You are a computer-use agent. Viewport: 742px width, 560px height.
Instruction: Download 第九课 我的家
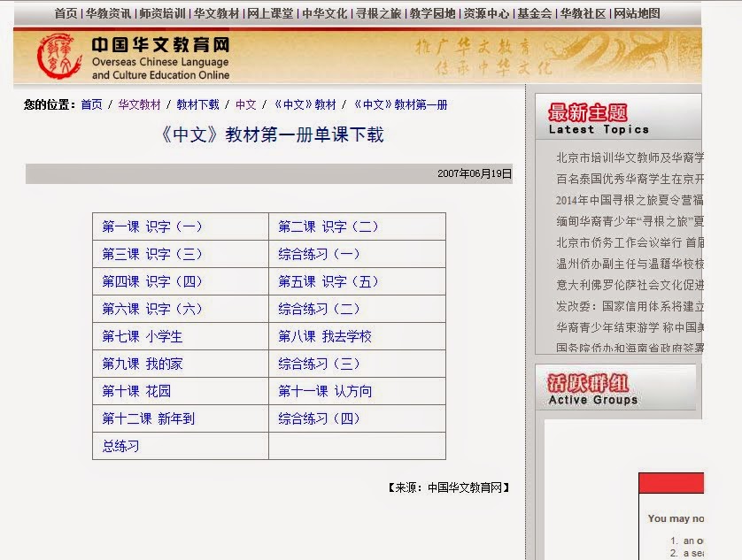143,364
